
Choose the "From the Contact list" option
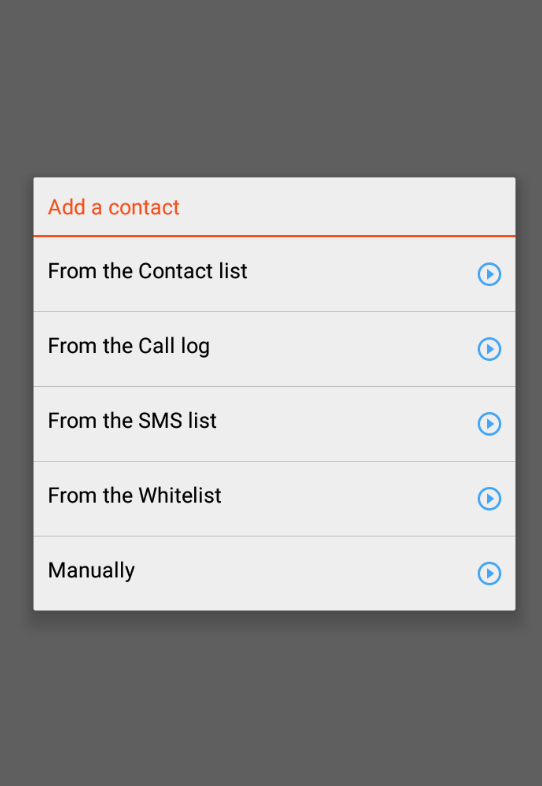tap(274, 274)
